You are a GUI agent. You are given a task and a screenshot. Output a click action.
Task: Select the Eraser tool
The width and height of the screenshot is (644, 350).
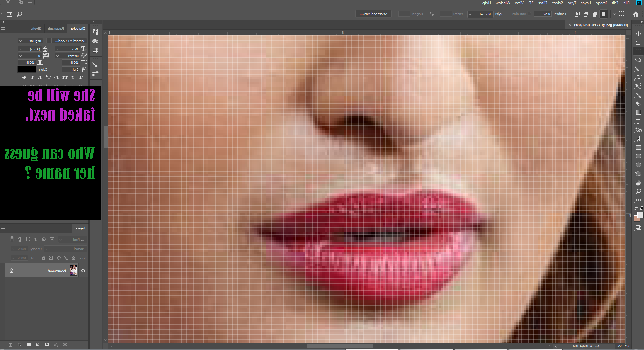(638, 104)
